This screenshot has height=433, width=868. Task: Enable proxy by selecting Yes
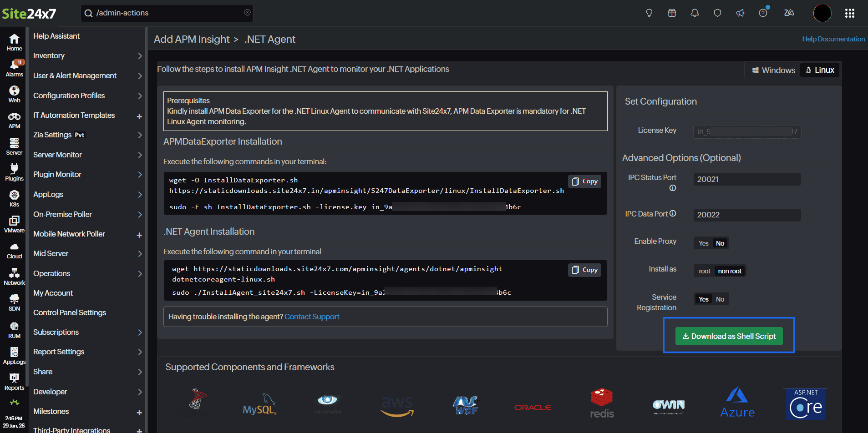[x=703, y=243]
